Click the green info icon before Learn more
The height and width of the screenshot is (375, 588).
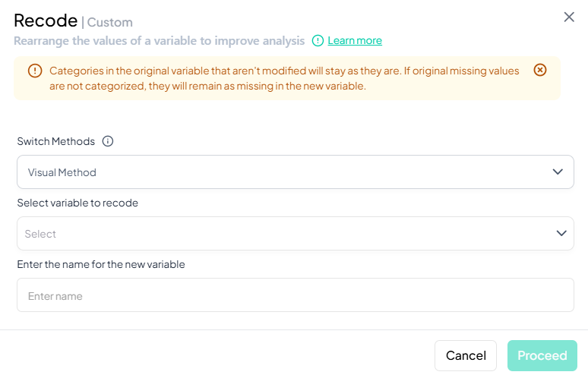tap(318, 40)
